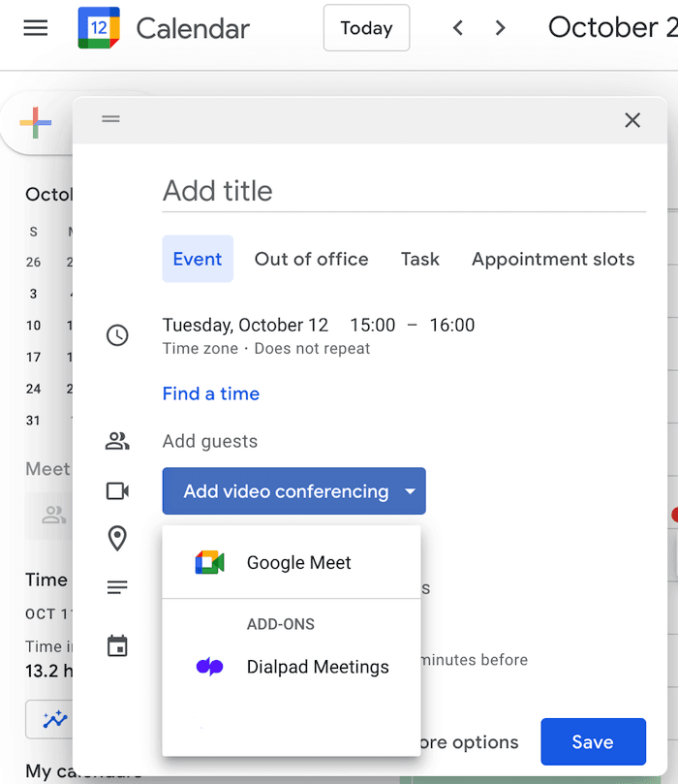Click the guests people icon
Viewport: 678px width, 784px height.
coord(117,442)
